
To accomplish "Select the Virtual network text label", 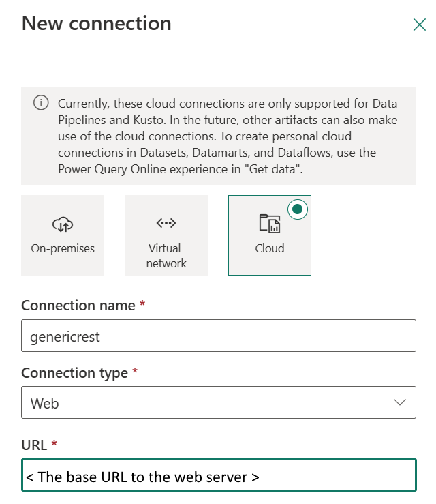I will click(166, 255).
